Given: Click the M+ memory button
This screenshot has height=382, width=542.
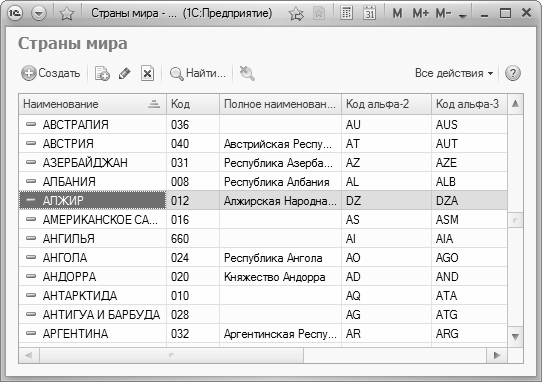Looking at the screenshot, I should coord(421,13).
